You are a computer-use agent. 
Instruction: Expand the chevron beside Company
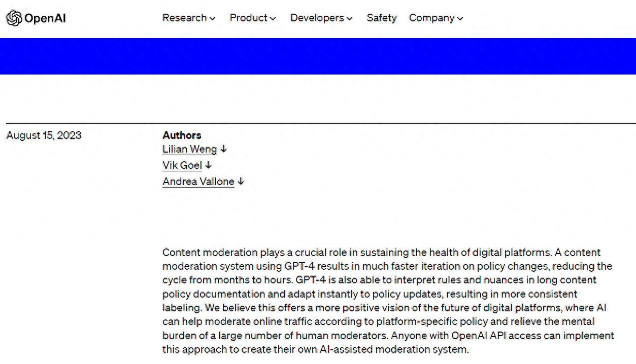[x=460, y=19]
